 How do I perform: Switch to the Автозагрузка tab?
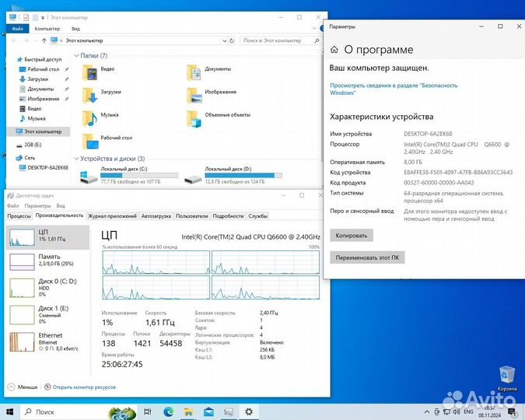pos(156,215)
